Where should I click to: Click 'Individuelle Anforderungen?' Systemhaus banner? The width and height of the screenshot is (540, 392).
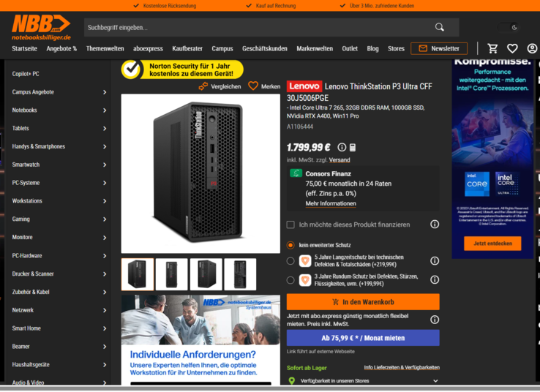point(200,339)
